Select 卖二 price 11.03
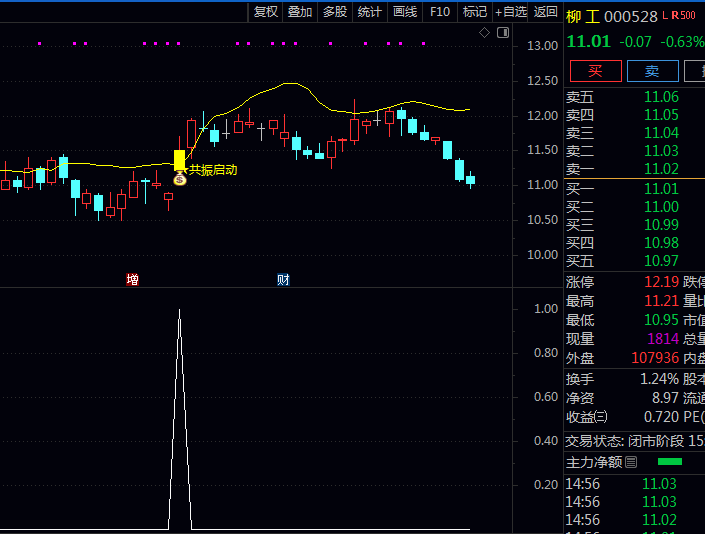 661,151
